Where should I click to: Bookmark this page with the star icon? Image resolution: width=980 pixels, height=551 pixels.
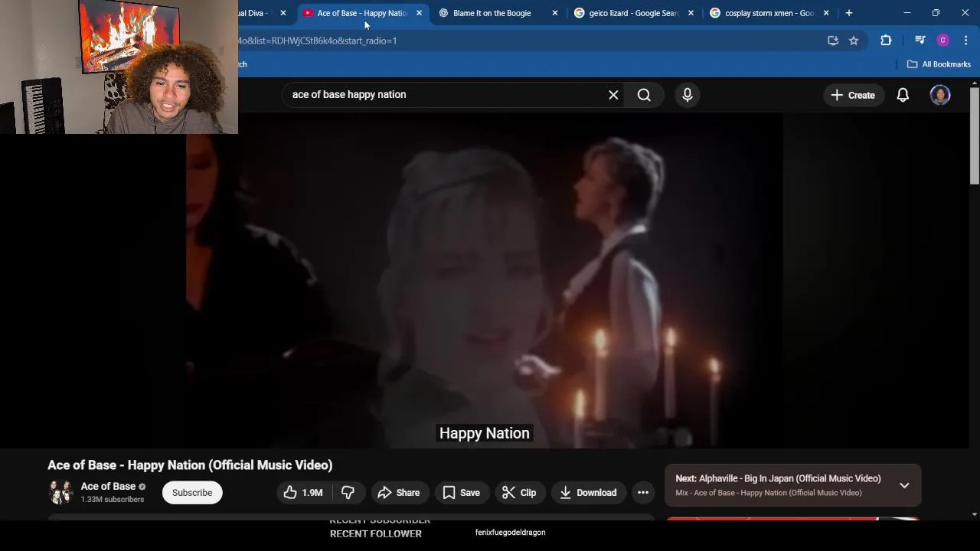[854, 41]
